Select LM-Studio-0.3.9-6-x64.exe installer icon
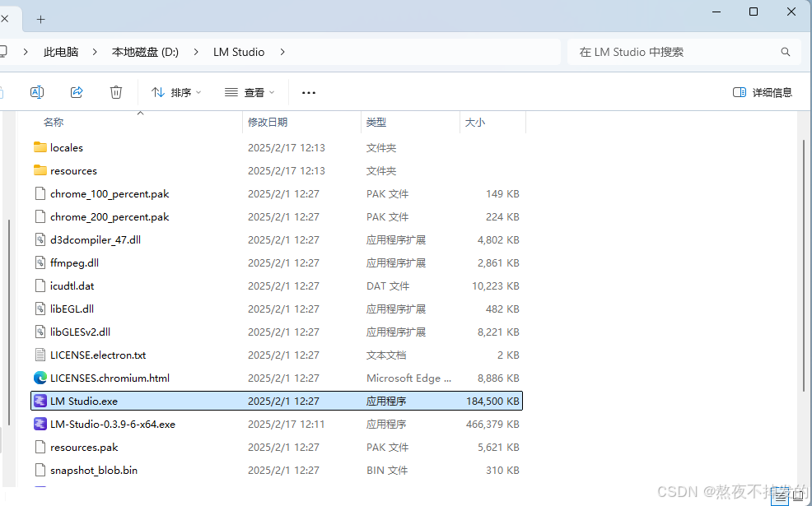Viewport: 812px width, 506px height. pyautogui.click(x=40, y=425)
